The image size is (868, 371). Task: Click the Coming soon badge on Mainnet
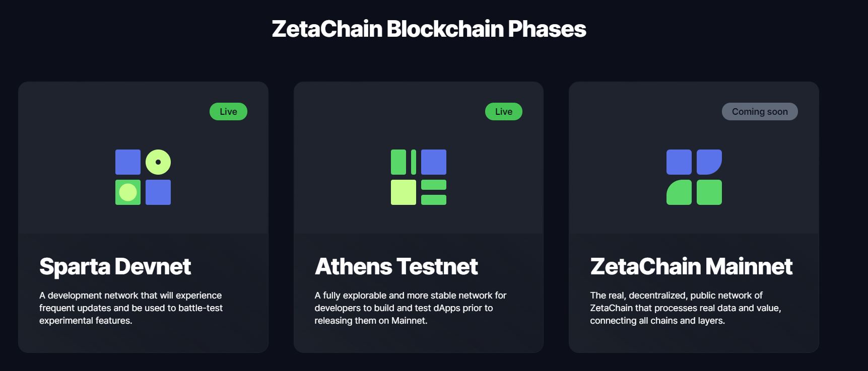(x=760, y=112)
